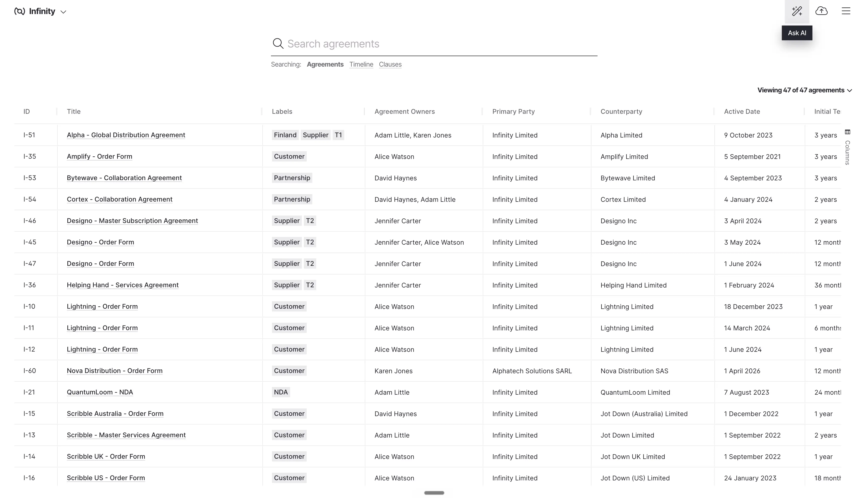
Task: Open Alpha - Global Distribution Agreement
Action: tap(126, 135)
